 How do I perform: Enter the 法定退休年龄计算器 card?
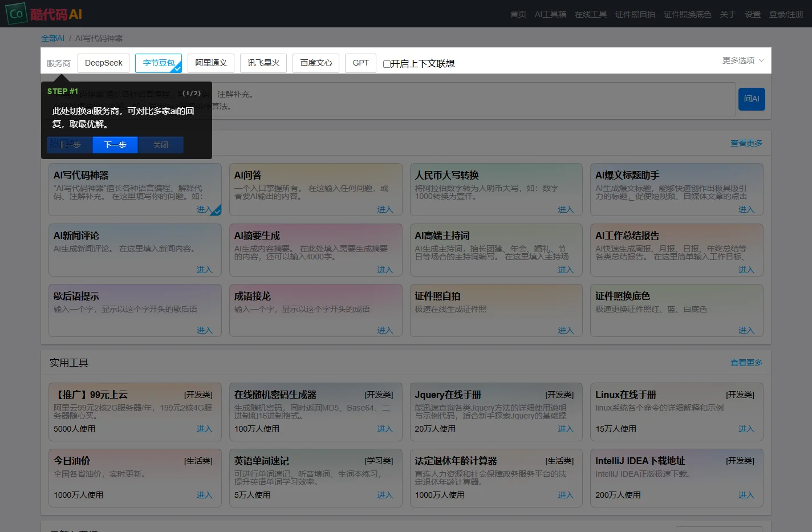(x=566, y=495)
